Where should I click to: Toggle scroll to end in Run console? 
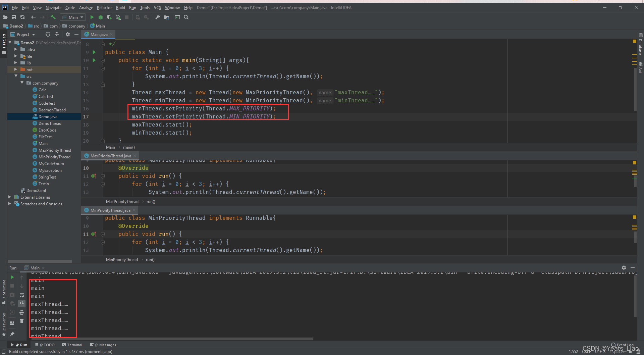tap(22, 303)
